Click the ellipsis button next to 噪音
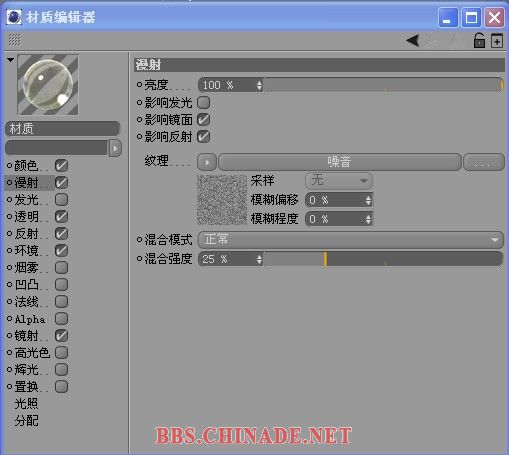 tap(484, 162)
